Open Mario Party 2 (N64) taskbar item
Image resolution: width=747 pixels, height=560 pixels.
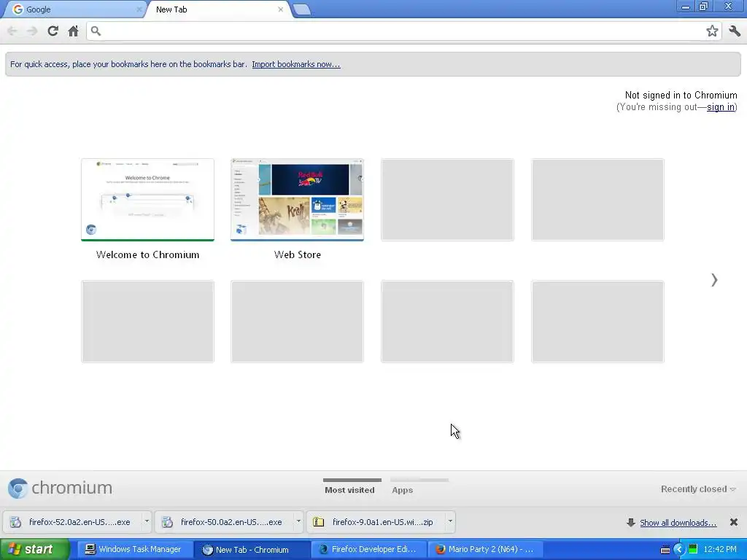486,550
